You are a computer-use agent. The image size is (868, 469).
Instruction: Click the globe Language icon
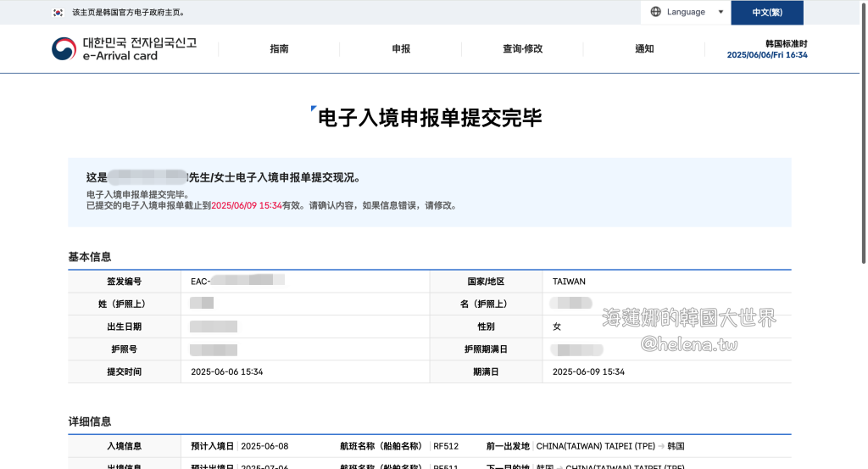655,12
